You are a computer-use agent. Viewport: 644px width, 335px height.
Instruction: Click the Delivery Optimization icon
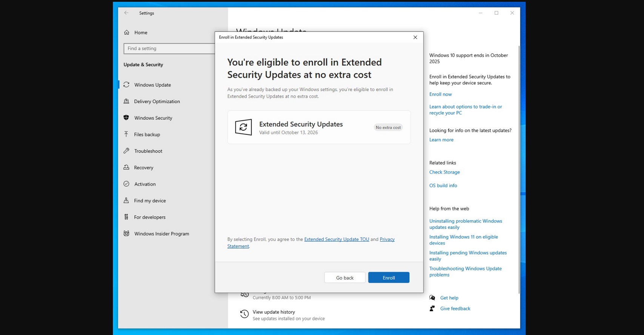pos(126,101)
